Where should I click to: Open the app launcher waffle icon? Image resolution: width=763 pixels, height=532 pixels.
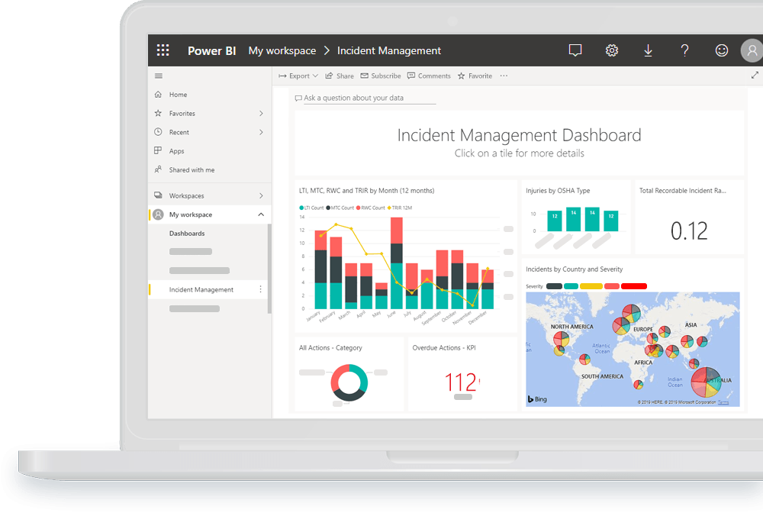[x=163, y=50]
